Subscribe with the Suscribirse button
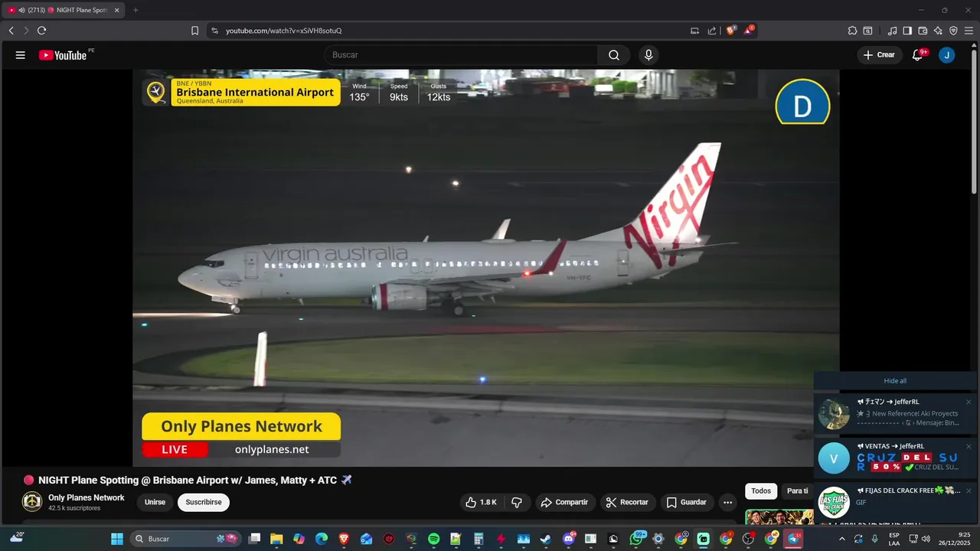Screen dimensions: 980x551 pyautogui.click(x=204, y=503)
